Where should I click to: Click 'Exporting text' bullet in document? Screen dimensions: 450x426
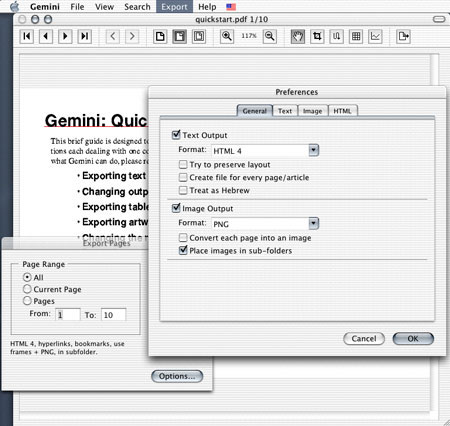pos(114,175)
